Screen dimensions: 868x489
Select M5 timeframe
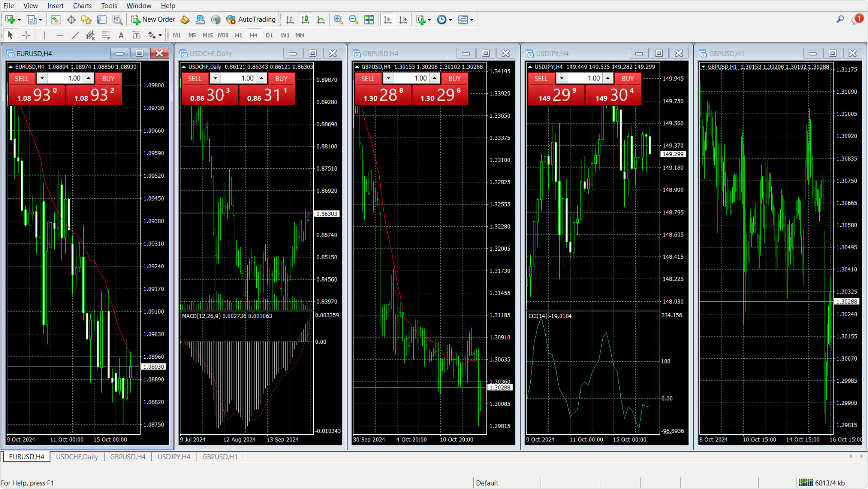[x=192, y=35]
